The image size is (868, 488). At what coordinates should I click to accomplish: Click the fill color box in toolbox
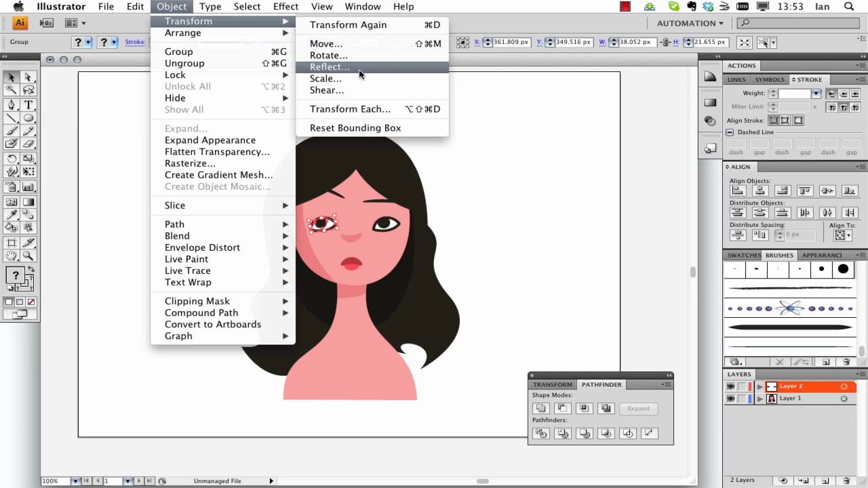pos(14,275)
